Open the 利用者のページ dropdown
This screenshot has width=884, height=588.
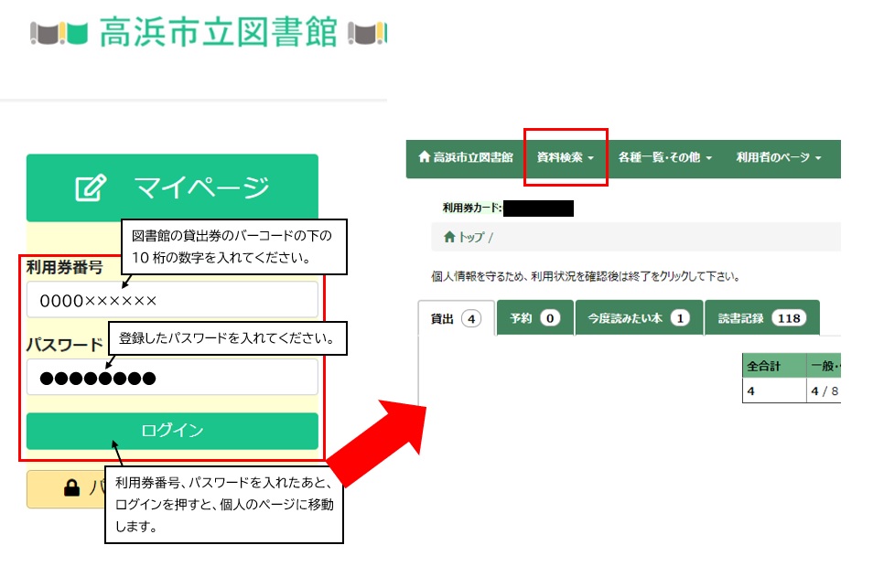pyautogui.click(x=779, y=157)
